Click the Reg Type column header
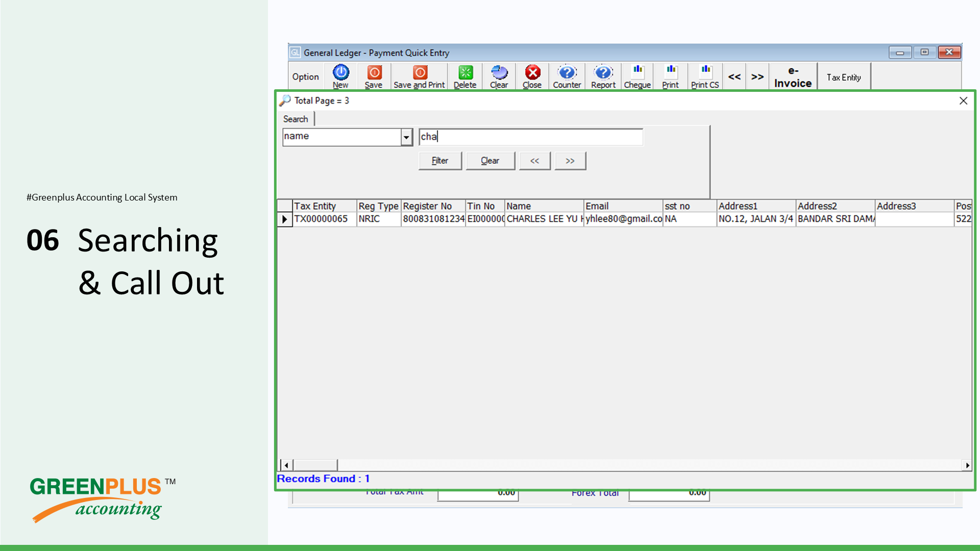Screen dimensions: 980x551 (x=378, y=206)
